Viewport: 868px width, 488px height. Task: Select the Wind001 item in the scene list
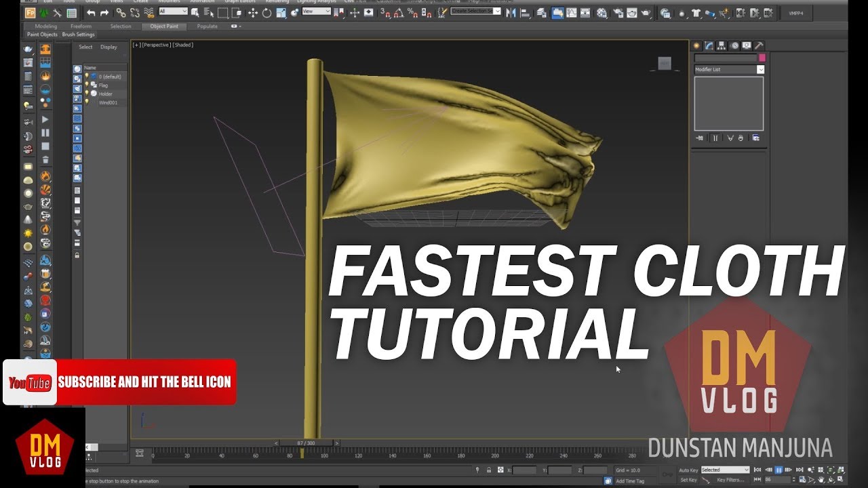coord(108,102)
